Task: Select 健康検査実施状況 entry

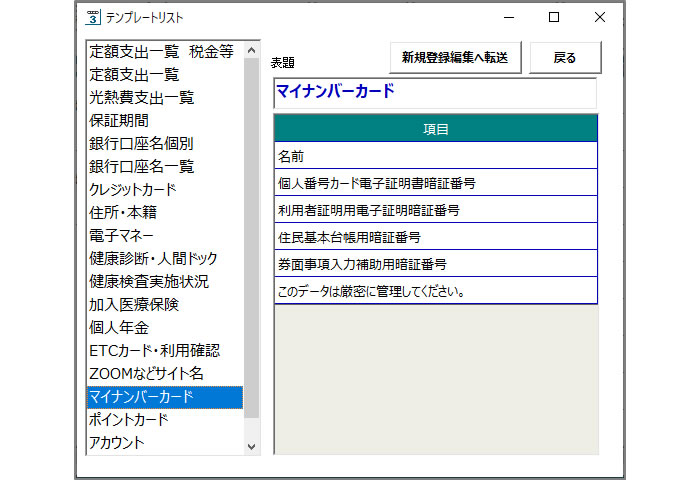Action: click(x=165, y=282)
